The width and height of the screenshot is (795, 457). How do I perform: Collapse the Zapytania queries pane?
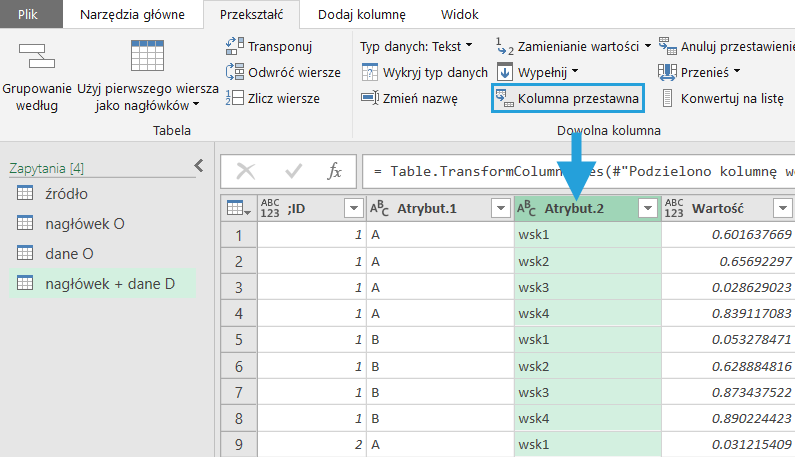(198, 166)
